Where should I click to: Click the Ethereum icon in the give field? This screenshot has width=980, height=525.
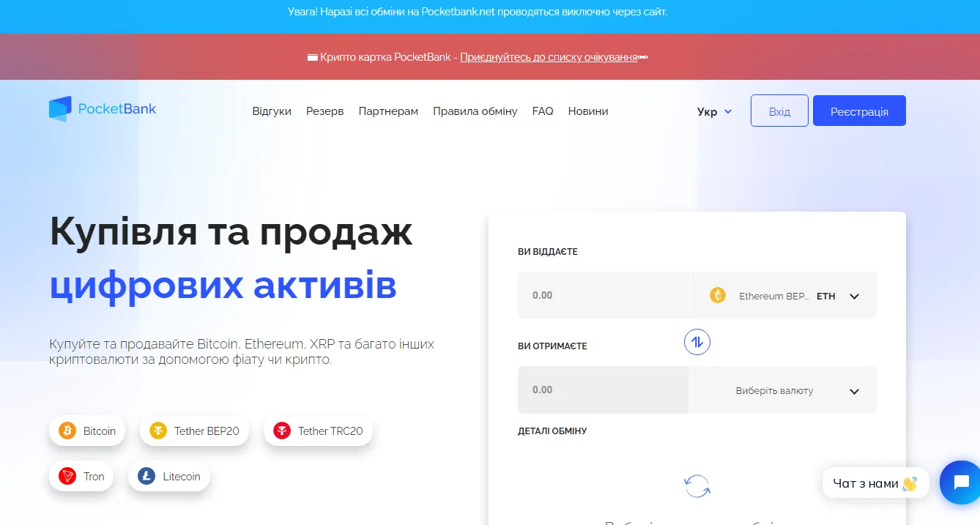(718, 295)
